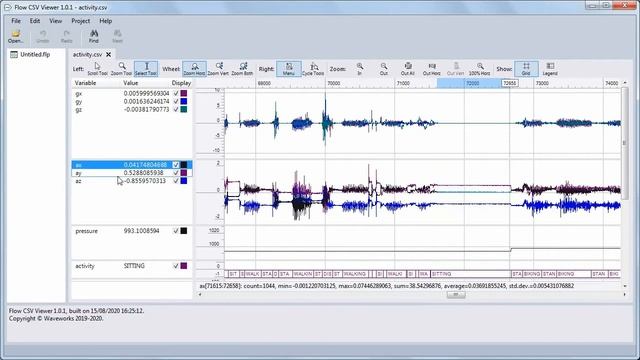Click the Undo toolbar icon
Image resolution: width=640 pixels, height=360 pixels.
pos(43,36)
